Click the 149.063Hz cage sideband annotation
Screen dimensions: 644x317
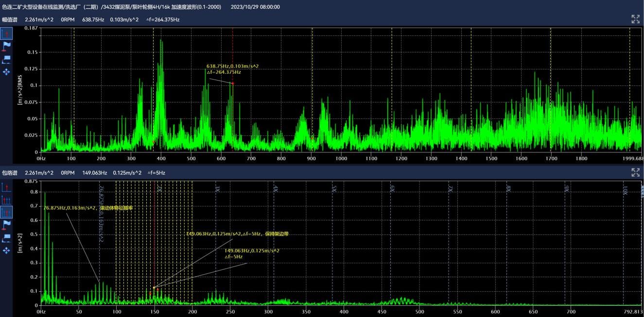(237, 234)
